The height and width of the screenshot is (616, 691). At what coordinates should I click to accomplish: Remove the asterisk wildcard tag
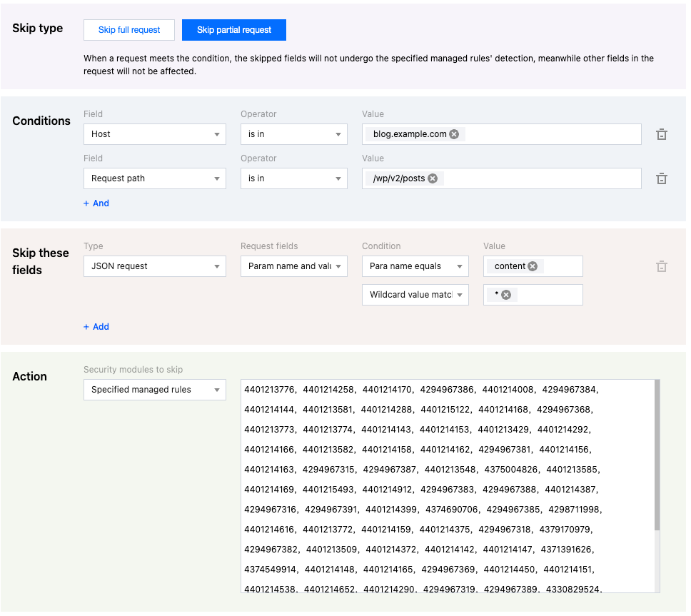pyautogui.click(x=506, y=295)
